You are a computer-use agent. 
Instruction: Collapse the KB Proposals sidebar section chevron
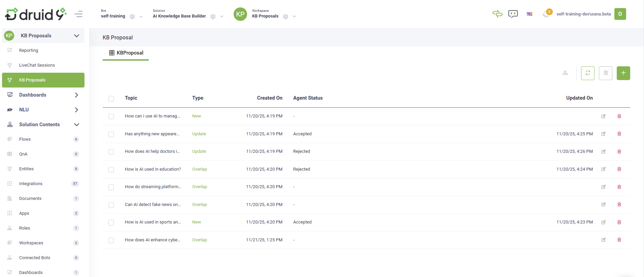(77, 36)
